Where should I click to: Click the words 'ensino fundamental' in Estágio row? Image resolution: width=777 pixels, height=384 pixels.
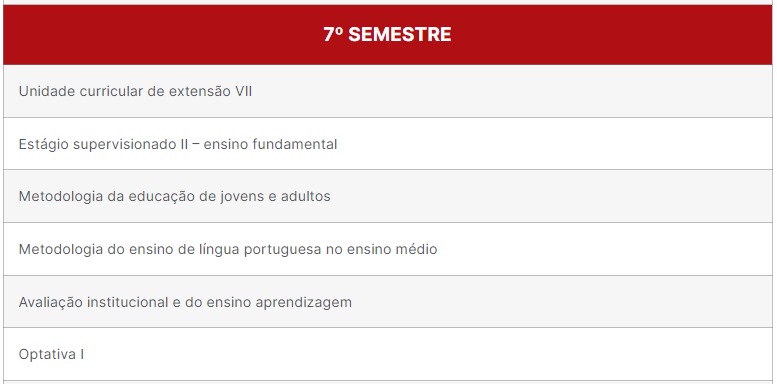(x=270, y=144)
